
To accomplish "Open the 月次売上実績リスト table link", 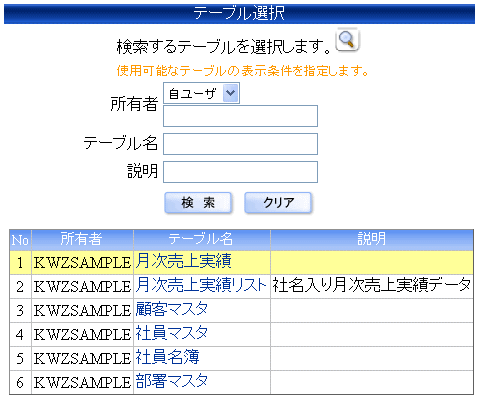I will pos(201,285).
